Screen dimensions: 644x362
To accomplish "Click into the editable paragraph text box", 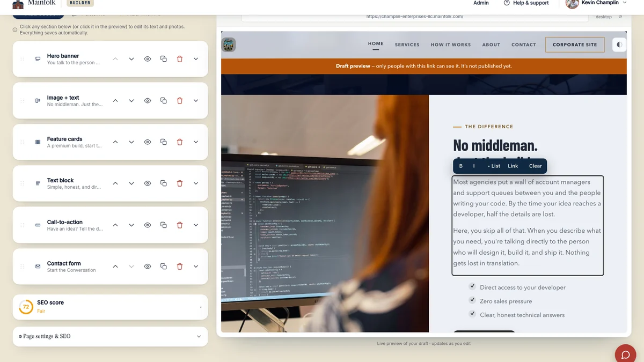I will point(528,225).
